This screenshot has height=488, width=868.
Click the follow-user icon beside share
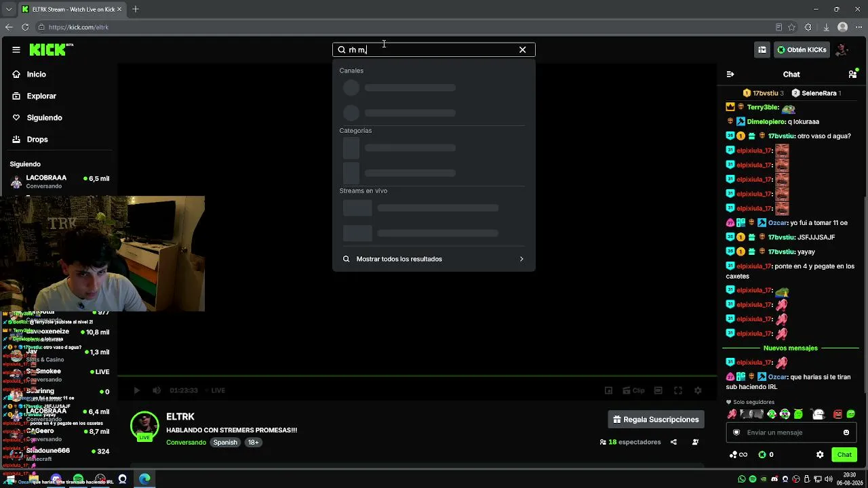[x=695, y=442]
